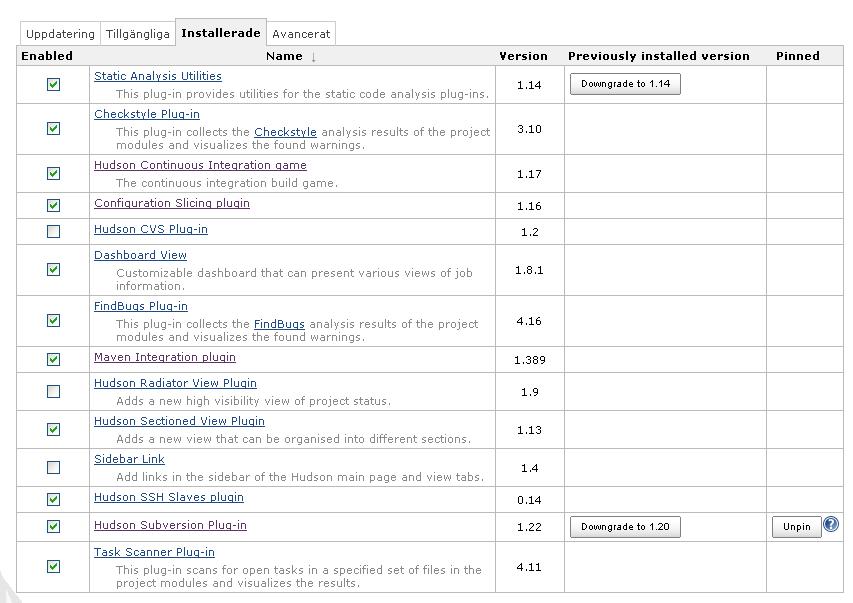Disable the Static Analysis Utilities plugin checkbox
The image size is (853, 603).
(54, 85)
